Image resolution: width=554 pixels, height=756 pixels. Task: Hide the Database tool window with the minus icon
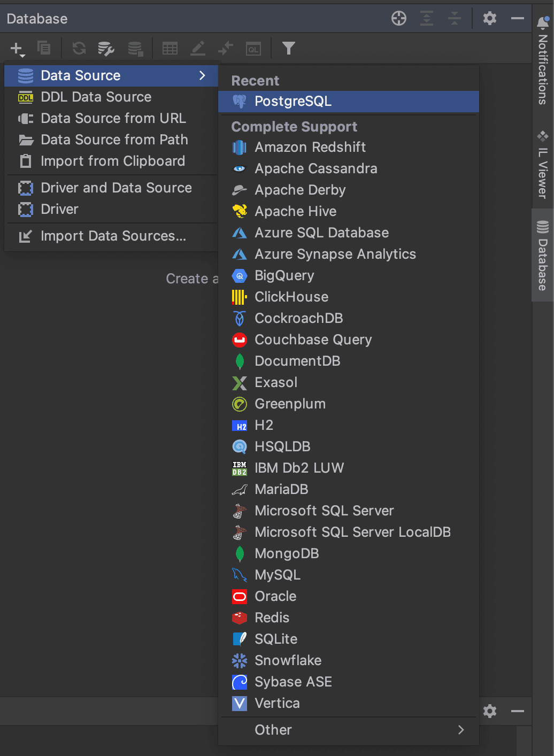click(518, 18)
